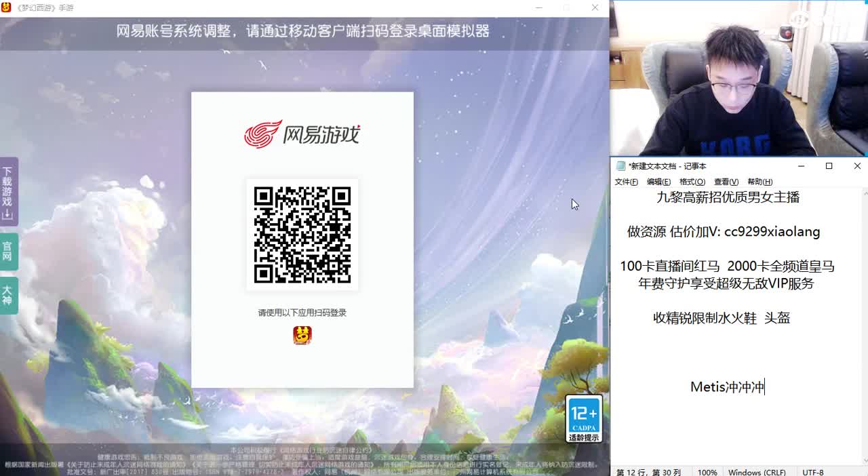
Task: Open Notepad 帮助(H) menu
Action: tap(760, 182)
